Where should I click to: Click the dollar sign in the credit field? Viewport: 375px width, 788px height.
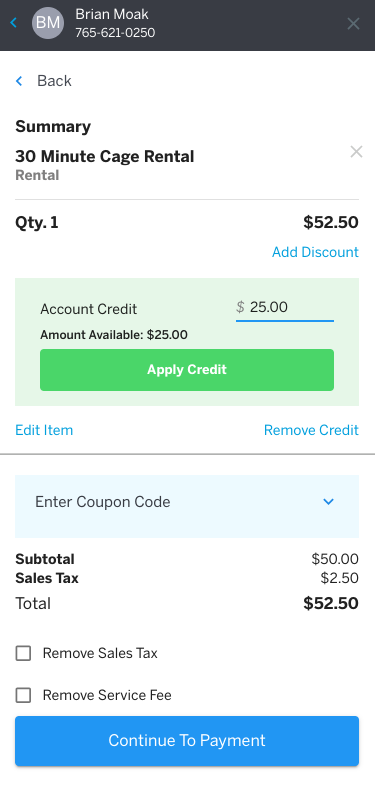240,307
